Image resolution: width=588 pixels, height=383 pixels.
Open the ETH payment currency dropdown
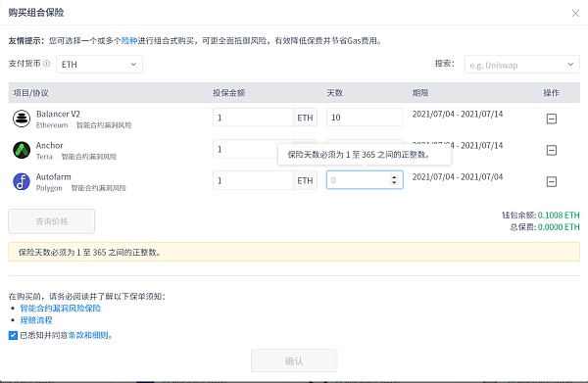click(99, 65)
